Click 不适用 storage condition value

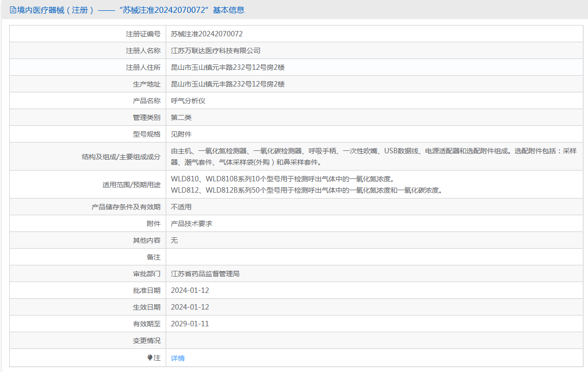click(x=181, y=207)
